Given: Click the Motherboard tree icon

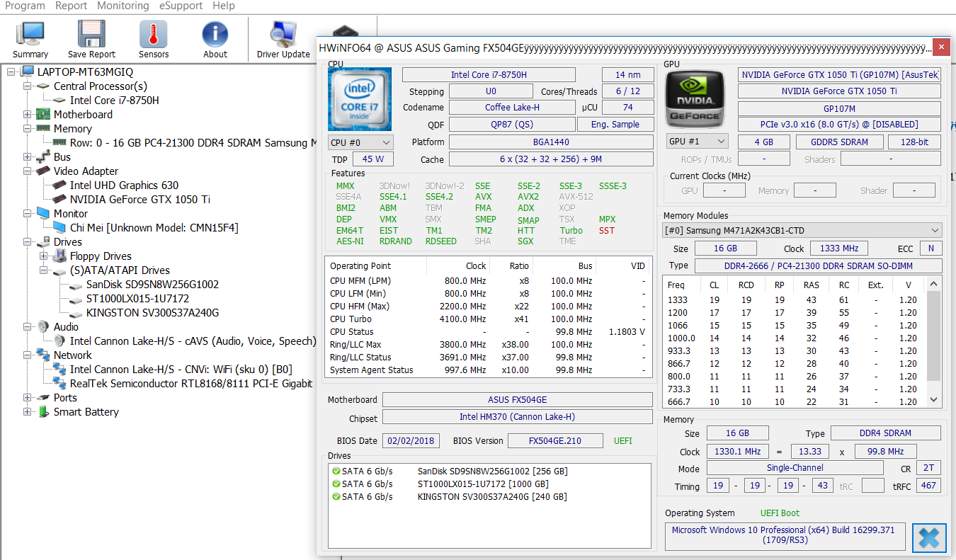Looking at the screenshot, I should pos(43,114).
